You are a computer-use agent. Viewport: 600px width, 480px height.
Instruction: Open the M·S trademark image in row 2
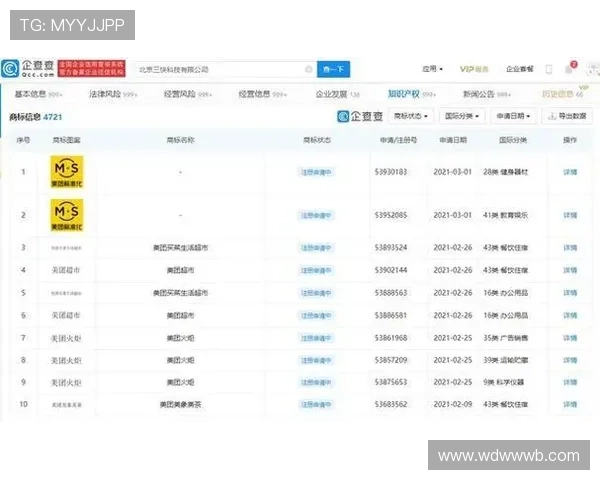(x=67, y=215)
